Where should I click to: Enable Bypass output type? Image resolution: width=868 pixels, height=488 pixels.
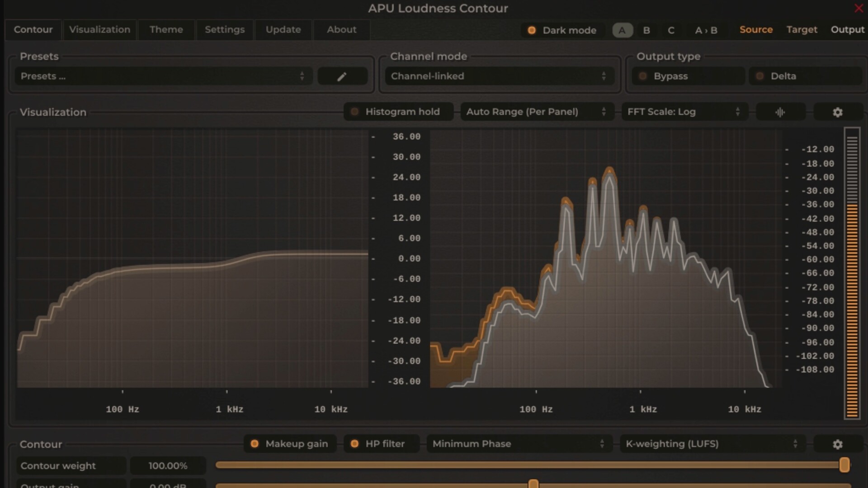(x=688, y=76)
